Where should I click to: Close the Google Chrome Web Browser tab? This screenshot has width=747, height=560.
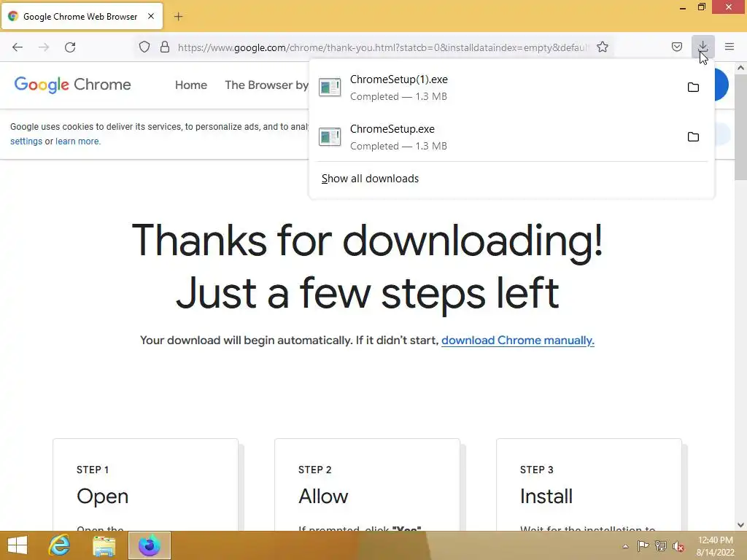coord(151,16)
